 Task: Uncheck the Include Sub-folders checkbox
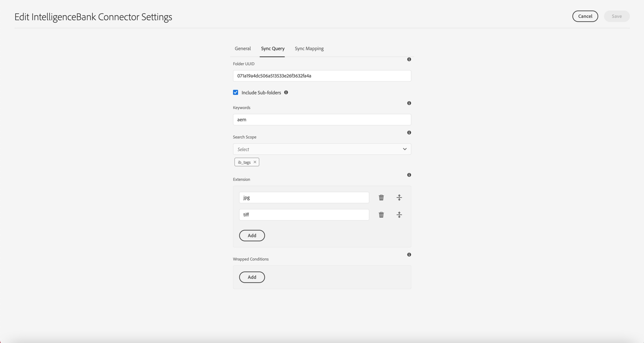click(236, 92)
